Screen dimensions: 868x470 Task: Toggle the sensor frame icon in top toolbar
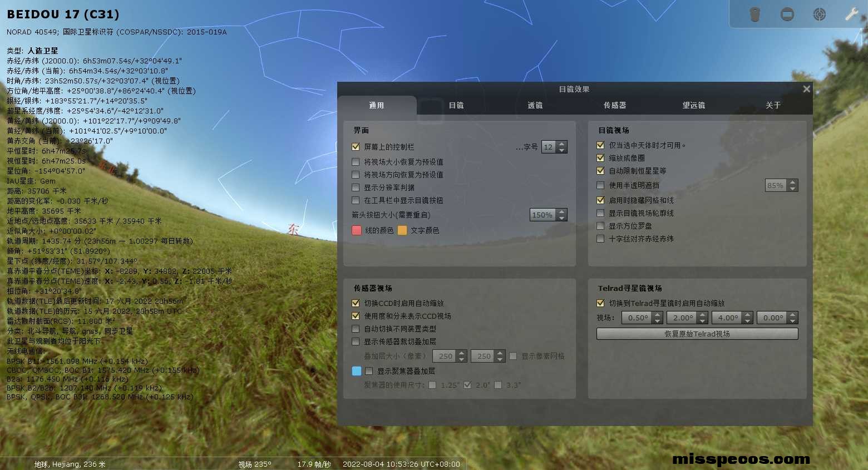(x=787, y=14)
